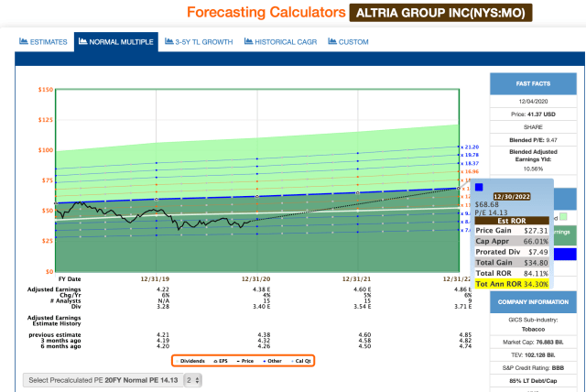Click the 12/31/20 data point on the blue P/E line
The image size is (586, 392).
tap(257, 197)
